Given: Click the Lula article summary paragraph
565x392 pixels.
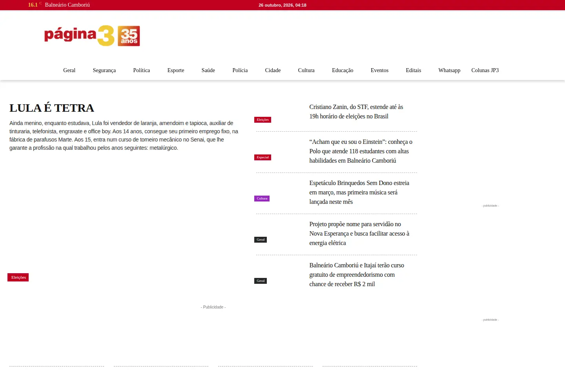Looking at the screenshot, I should (x=124, y=136).
